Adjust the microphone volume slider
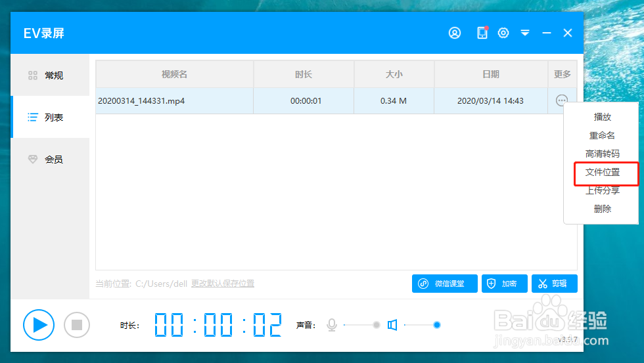 point(362,325)
